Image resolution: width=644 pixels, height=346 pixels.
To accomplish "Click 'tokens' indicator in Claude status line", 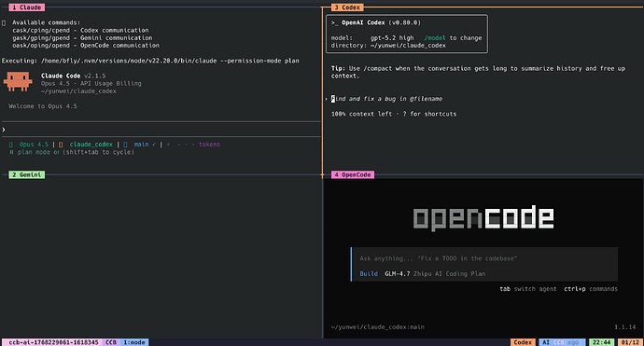I will (x=209, y=145).
